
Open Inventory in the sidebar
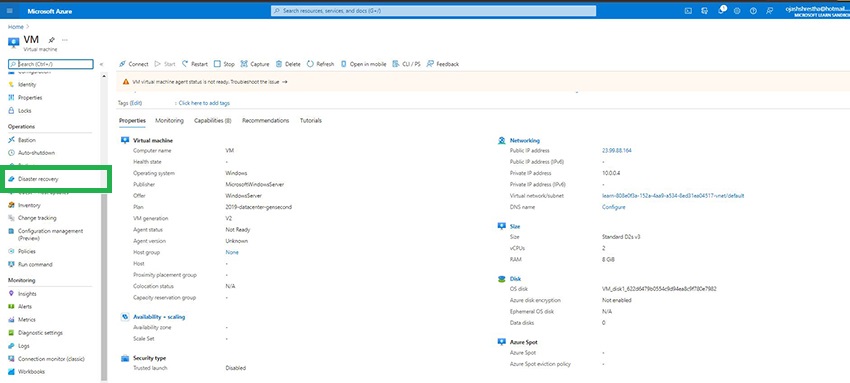click(x=29, y=205)
